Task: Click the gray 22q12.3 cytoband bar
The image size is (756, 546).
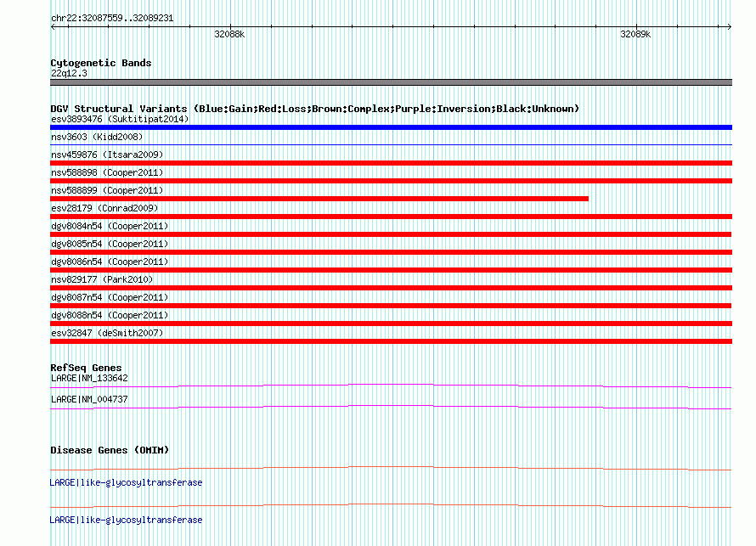Action: (x=391, y=82)
